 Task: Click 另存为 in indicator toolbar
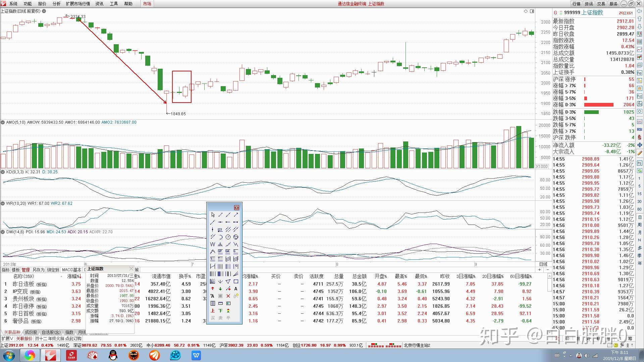[38, 270]
